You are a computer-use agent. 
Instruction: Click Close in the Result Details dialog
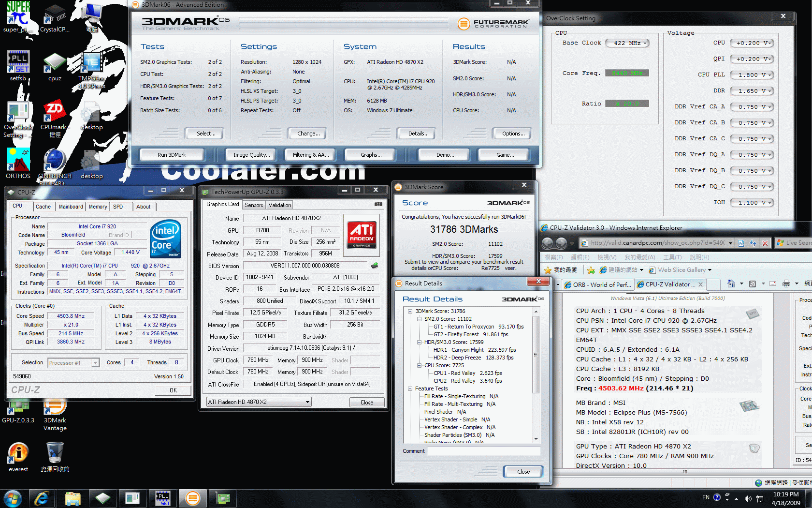point(523,472)
